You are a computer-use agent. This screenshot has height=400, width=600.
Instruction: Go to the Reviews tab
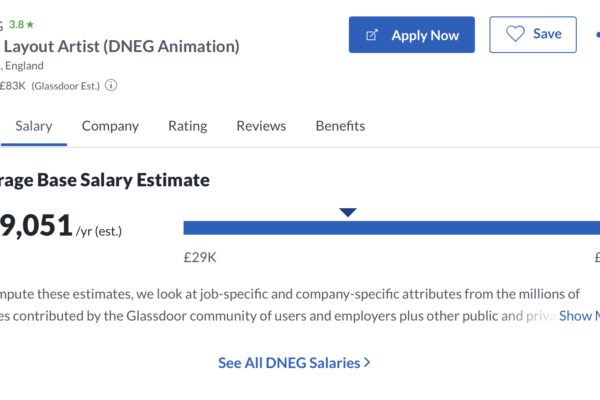[x=261, y=126]
